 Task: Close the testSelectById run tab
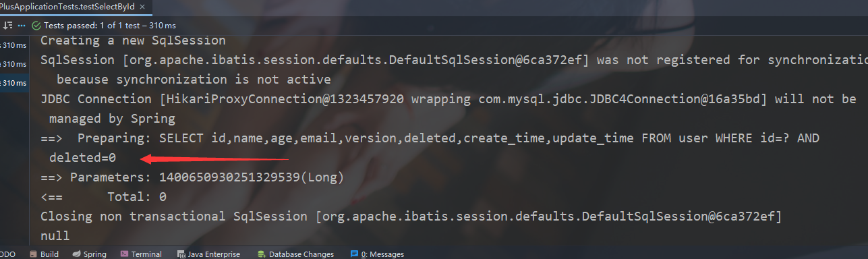144,6
